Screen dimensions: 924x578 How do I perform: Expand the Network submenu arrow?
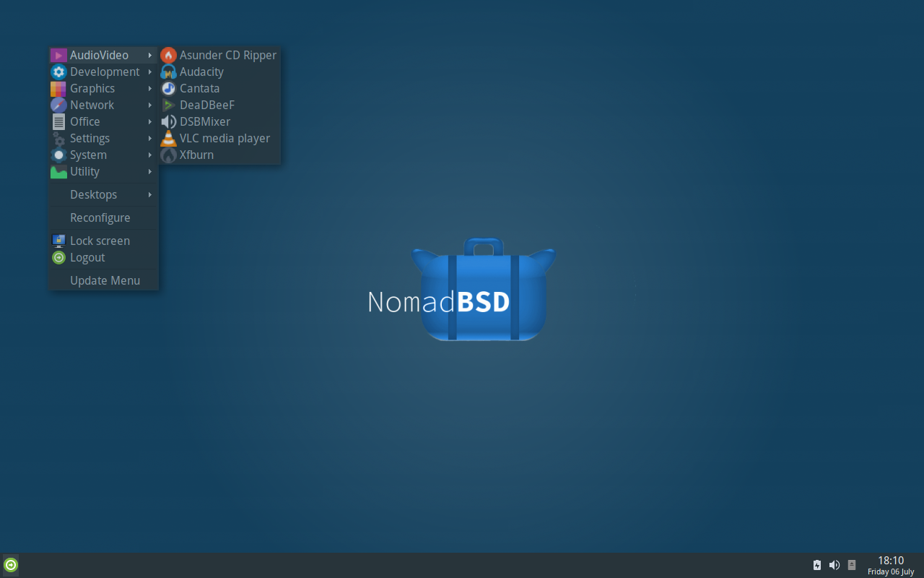click(x=150, y=105)
